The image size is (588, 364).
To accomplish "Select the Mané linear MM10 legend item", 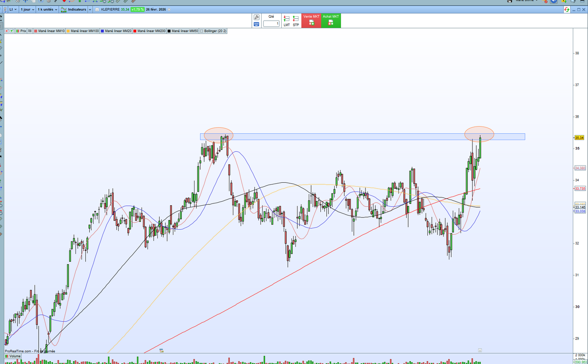I will (x=49, y=31).
